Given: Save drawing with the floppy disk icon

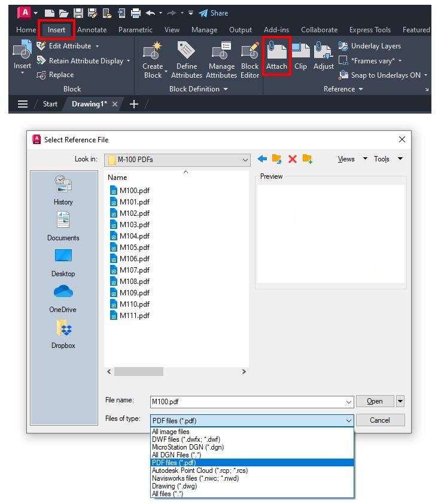Looking at the screenshot, I should click(78, 13).
